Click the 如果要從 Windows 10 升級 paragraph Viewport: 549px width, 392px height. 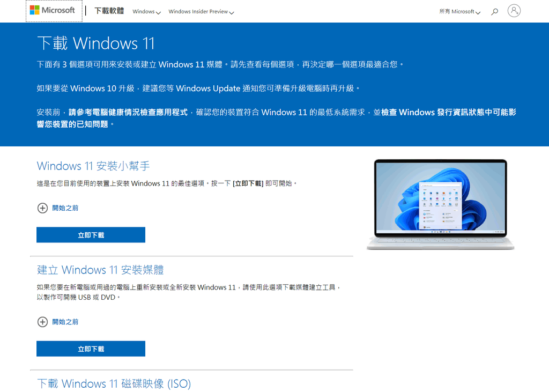tap(198, 88)
